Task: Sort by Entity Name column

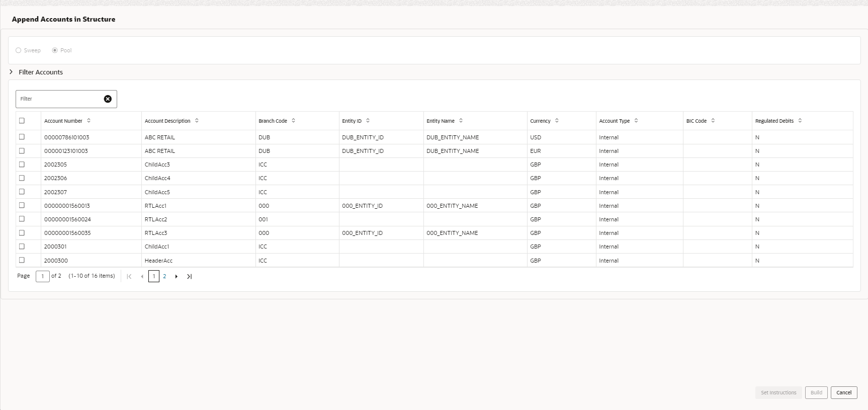Action: [461, 121]
